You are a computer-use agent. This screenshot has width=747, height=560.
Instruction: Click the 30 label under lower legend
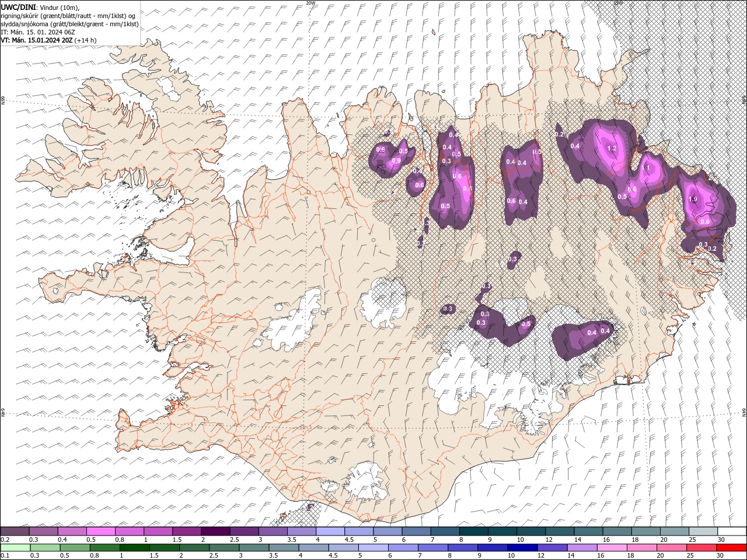721,556
